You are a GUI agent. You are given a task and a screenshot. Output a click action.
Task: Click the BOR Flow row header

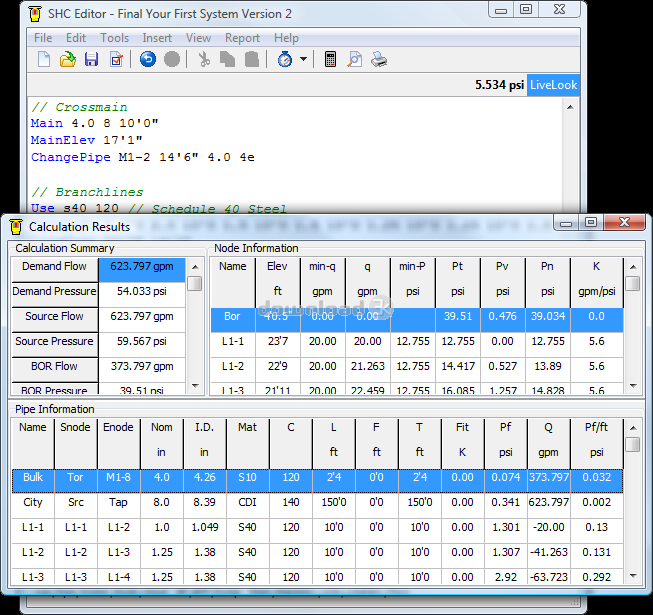click(55, 370)
